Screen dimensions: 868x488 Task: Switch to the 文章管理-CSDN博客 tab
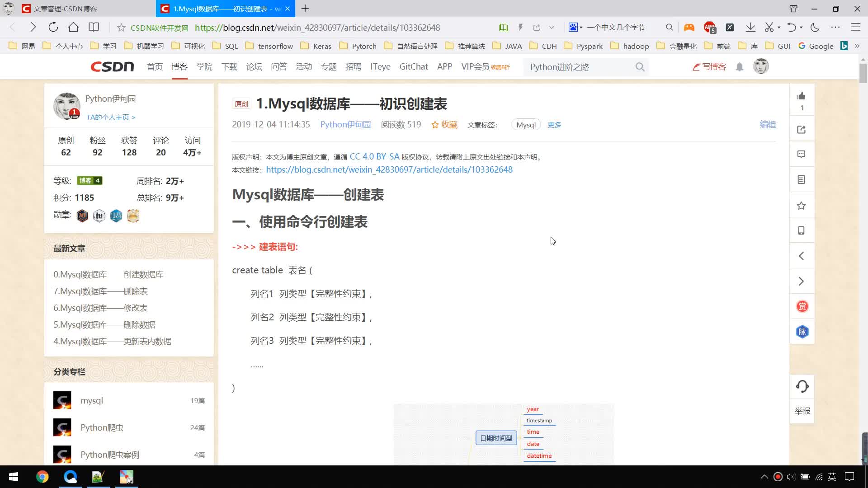pos(66,9)
